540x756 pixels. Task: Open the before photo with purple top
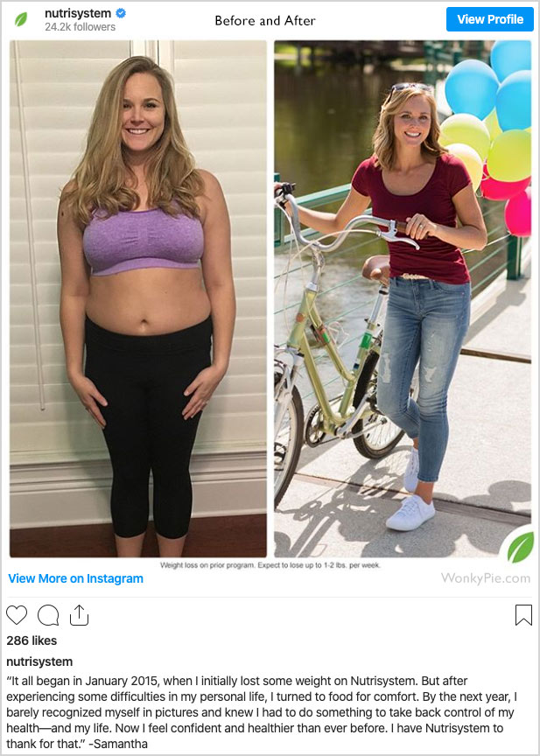(x=138, y=298)
